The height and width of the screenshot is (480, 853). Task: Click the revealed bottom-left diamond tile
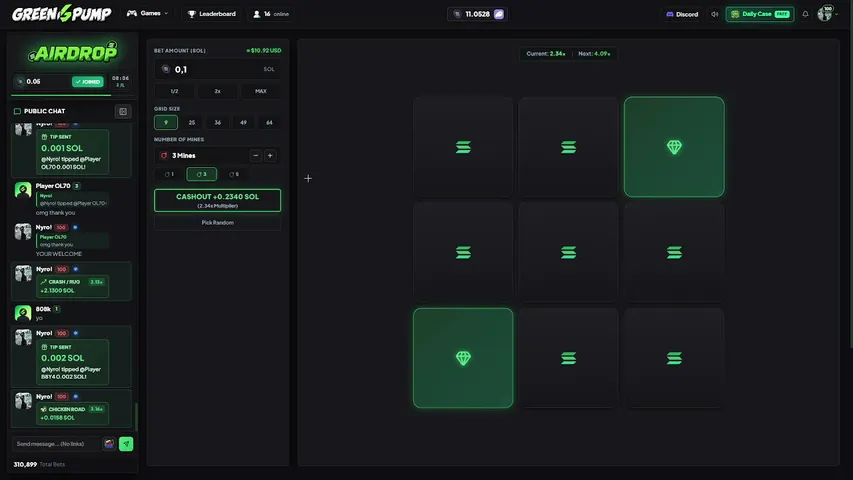click(x=463, y=358)
